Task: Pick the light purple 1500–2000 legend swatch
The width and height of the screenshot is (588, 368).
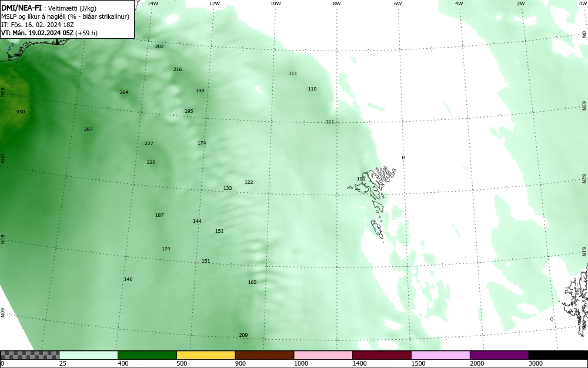Action: (440, 355)
